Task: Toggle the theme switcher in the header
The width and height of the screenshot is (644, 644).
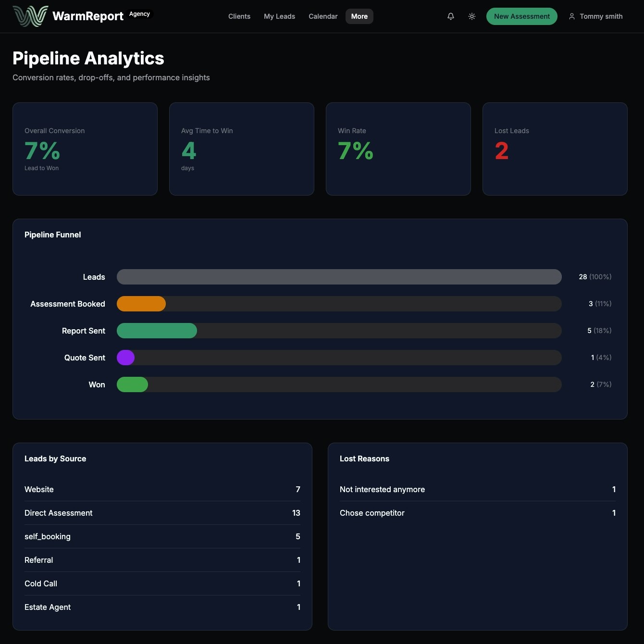Action: (471, 16)
